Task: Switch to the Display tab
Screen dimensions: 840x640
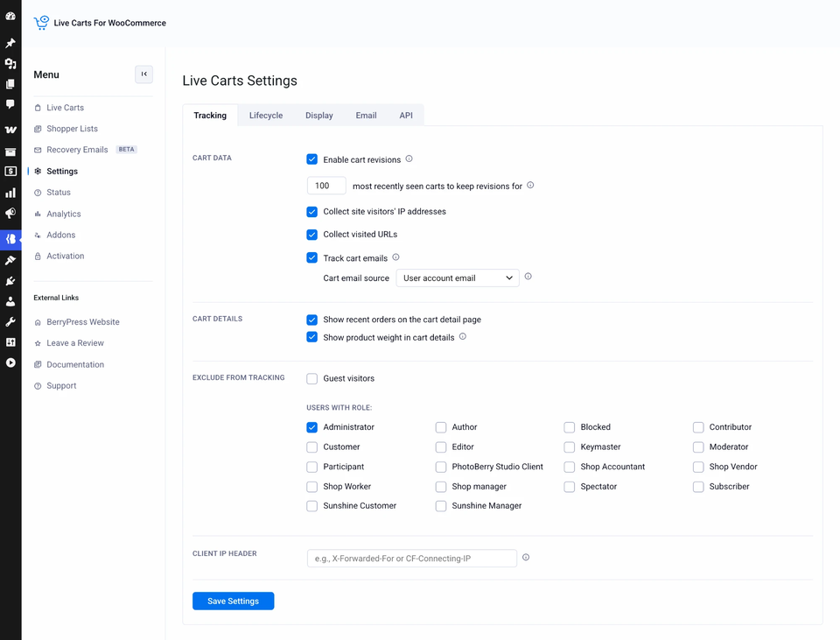Action: pos(319,116)
